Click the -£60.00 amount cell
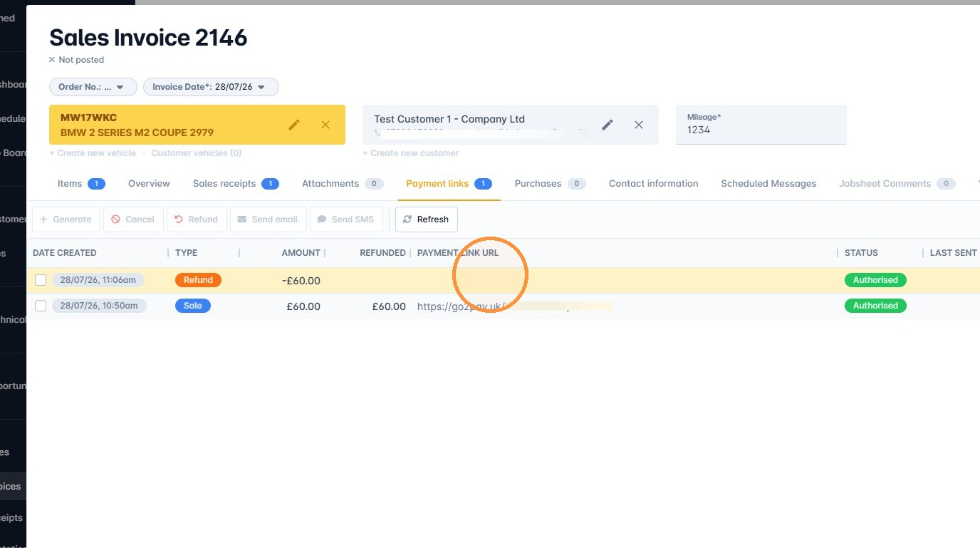 (301, 281)
